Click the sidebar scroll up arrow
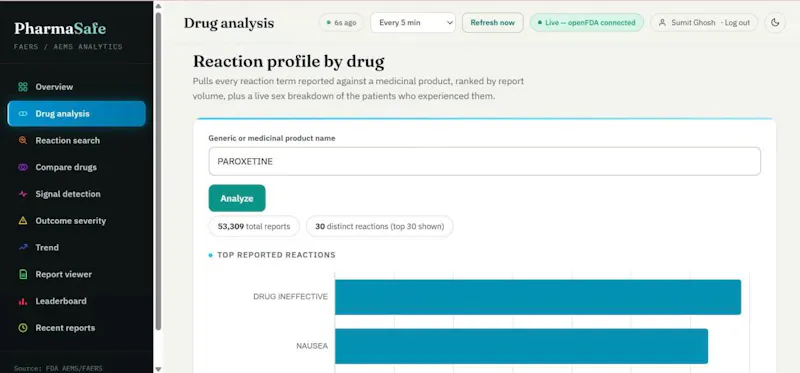This screenshot has width=800, height=373. pyautogui.click(x=158, y=6)
